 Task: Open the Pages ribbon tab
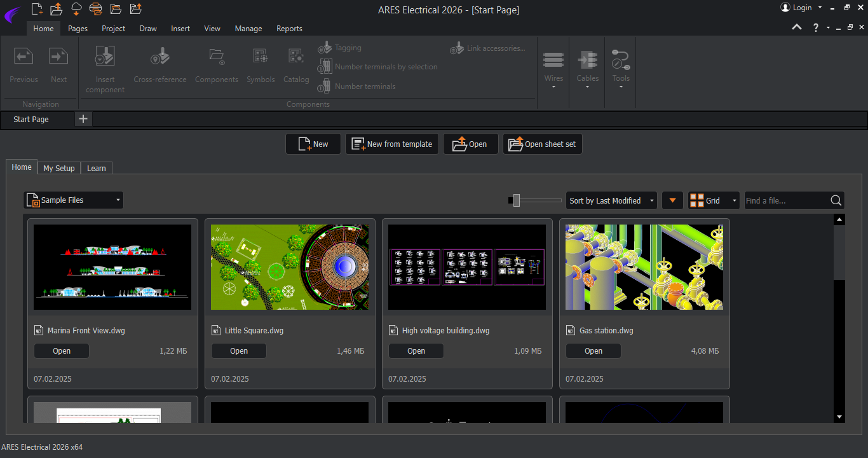pos(78,29)
